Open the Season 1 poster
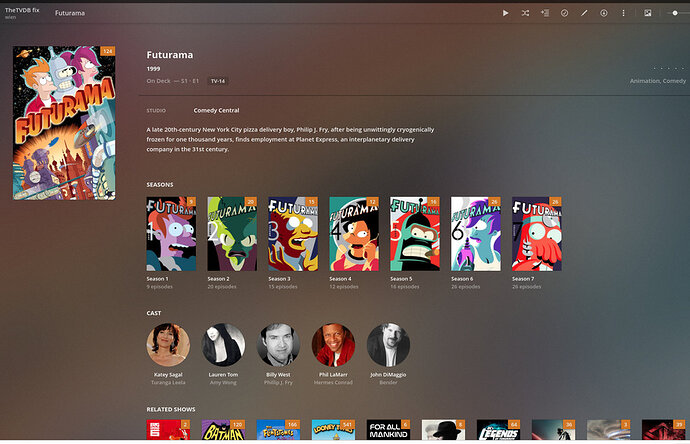 coord(171,234)
